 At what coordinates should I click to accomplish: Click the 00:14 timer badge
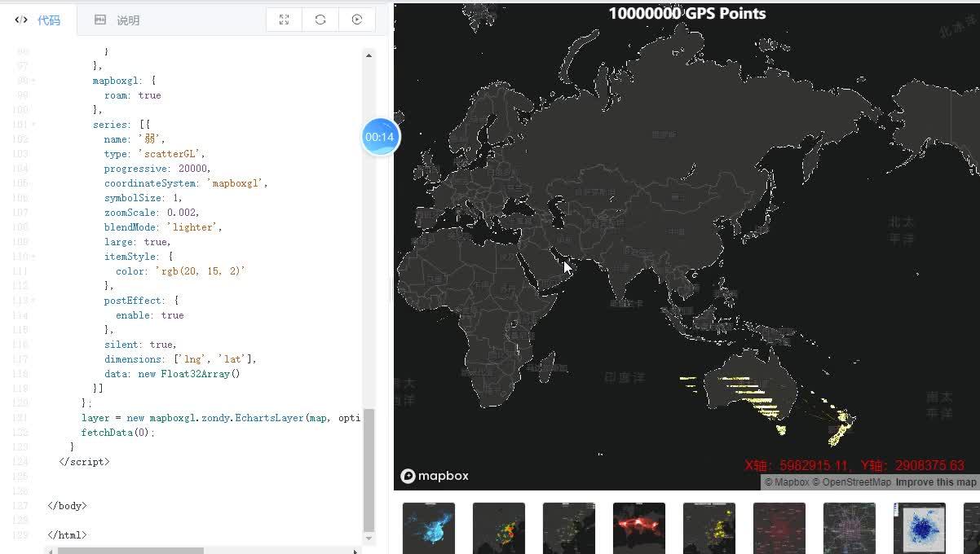click(x=381, y=136)
